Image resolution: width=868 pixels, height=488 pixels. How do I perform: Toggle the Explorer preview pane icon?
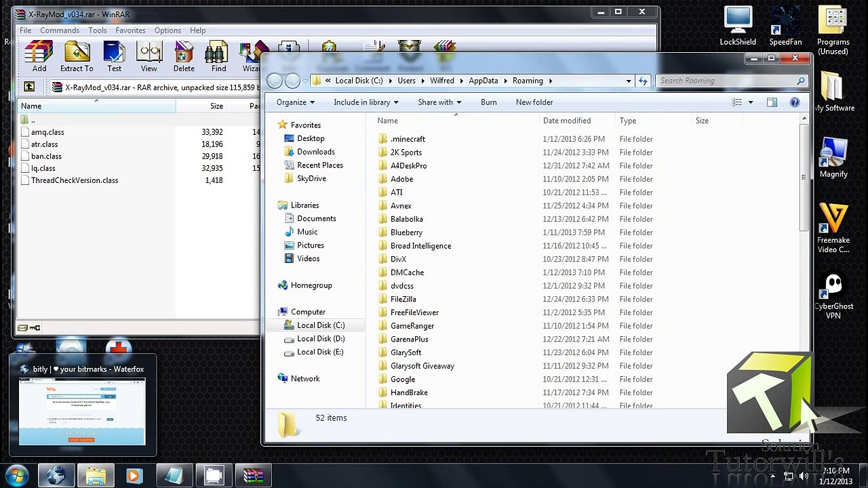point(772,102)
